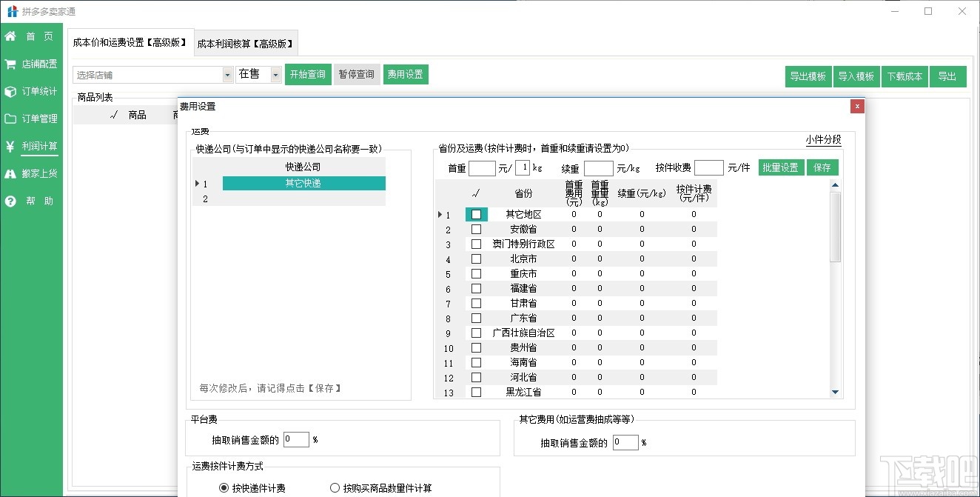The image size is (980, 497).
Task: Check the 其它地区 row checkbox
Action: click(x=476, y=214)
